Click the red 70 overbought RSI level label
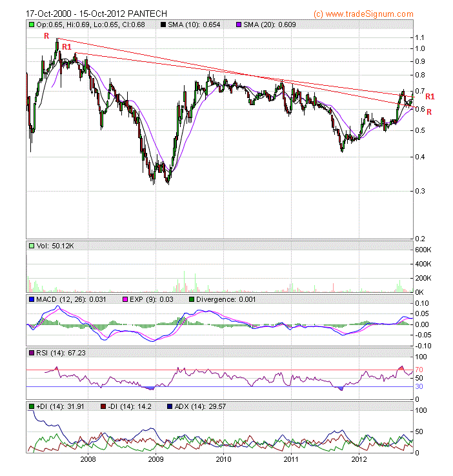The width and height of the screenshot is (453, 476). coord(419,370)
